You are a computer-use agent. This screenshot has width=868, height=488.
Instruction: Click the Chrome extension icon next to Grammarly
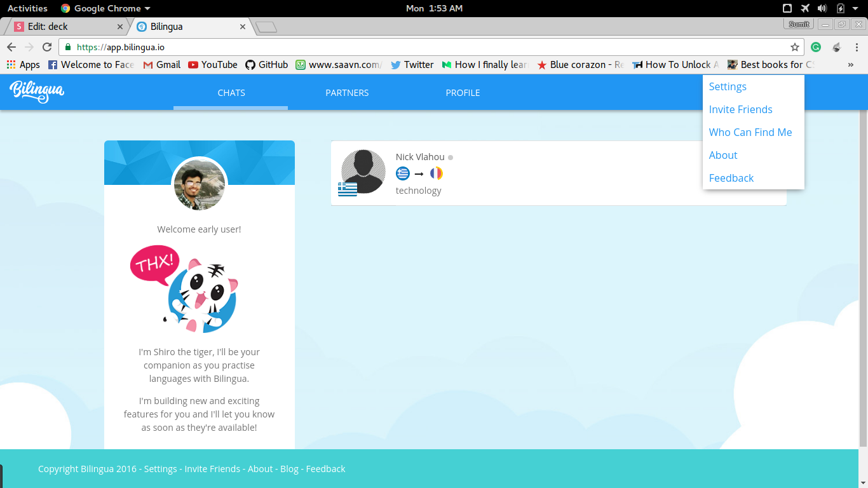click(x=837, y=47)
